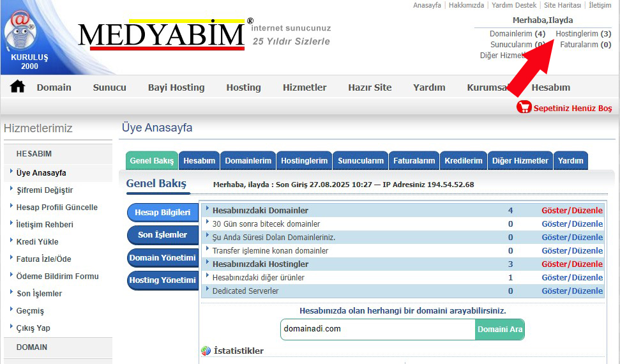The image size is (620, 364).
Task: Select the Domainlerim tab
Action: (248, 161)
